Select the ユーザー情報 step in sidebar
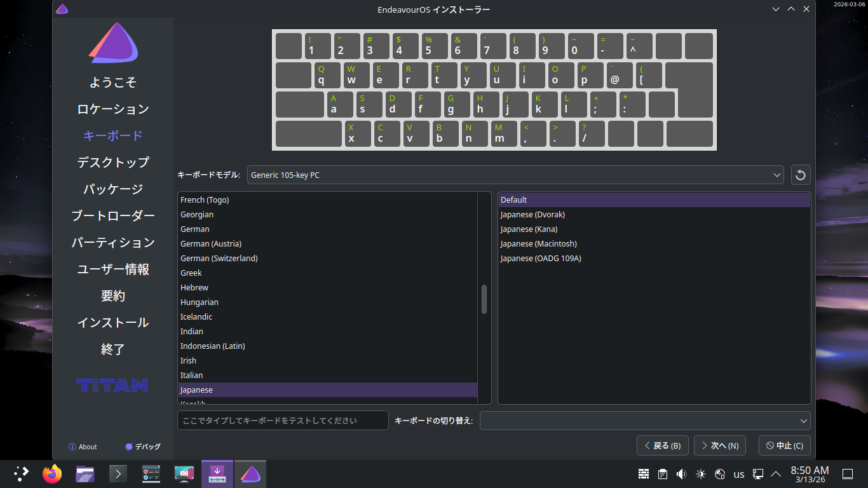This screenshot has height=488, width=868. click(x=113, y=269)
